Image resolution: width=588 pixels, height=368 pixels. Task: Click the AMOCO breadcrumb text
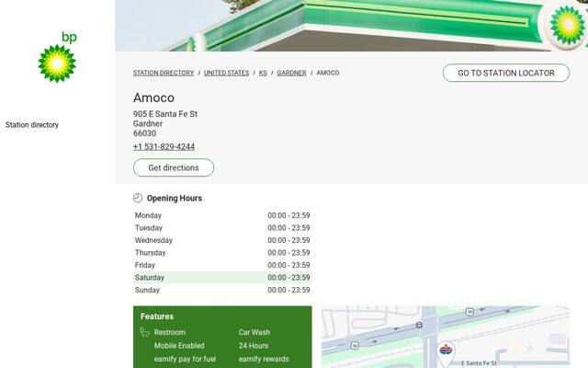[x=328, y=73]
